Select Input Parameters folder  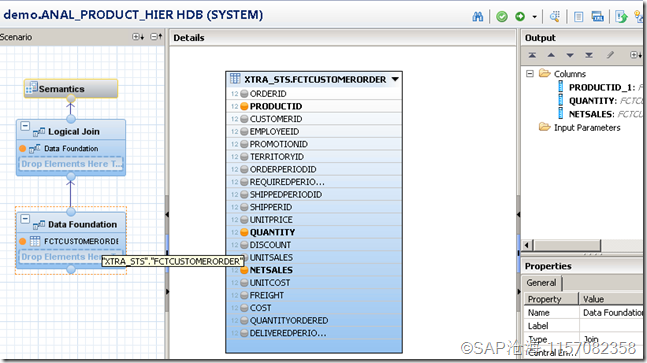point(587,128)
